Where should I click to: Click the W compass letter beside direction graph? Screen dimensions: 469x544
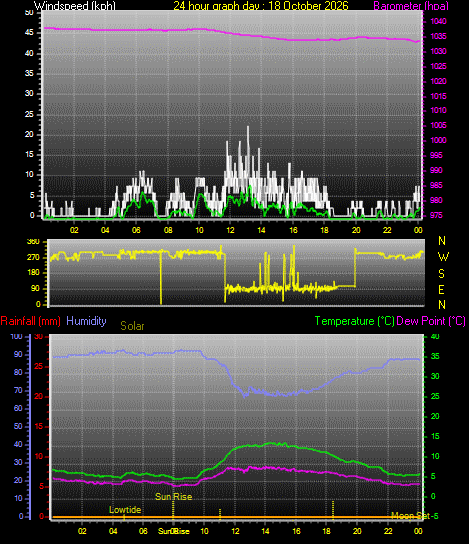[x=443, y=257]
